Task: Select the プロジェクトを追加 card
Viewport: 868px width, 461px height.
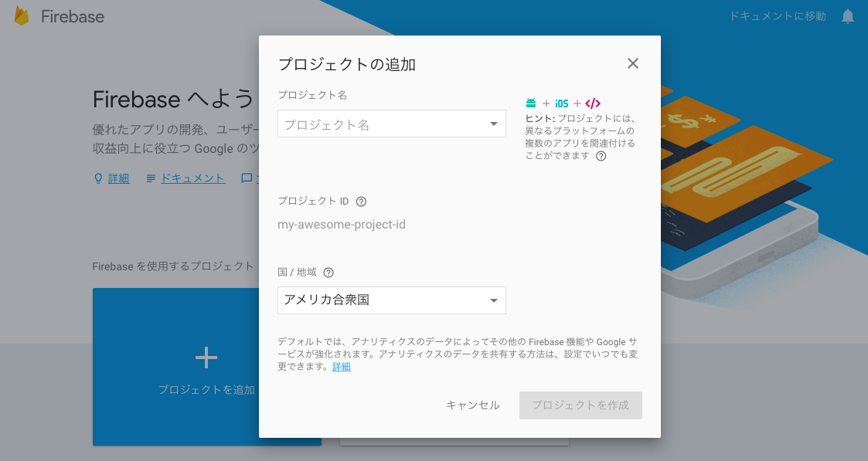Action: [x=206, y=367]
